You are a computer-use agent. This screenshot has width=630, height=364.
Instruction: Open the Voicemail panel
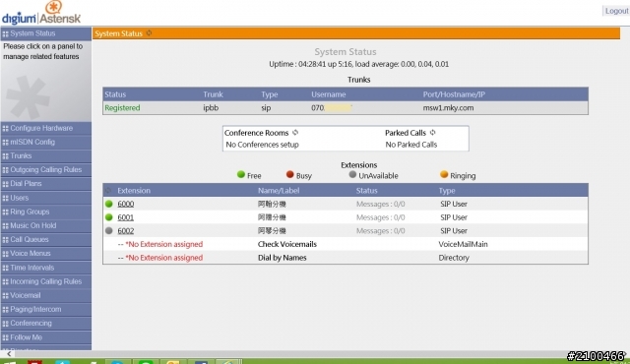pos(46,295)
